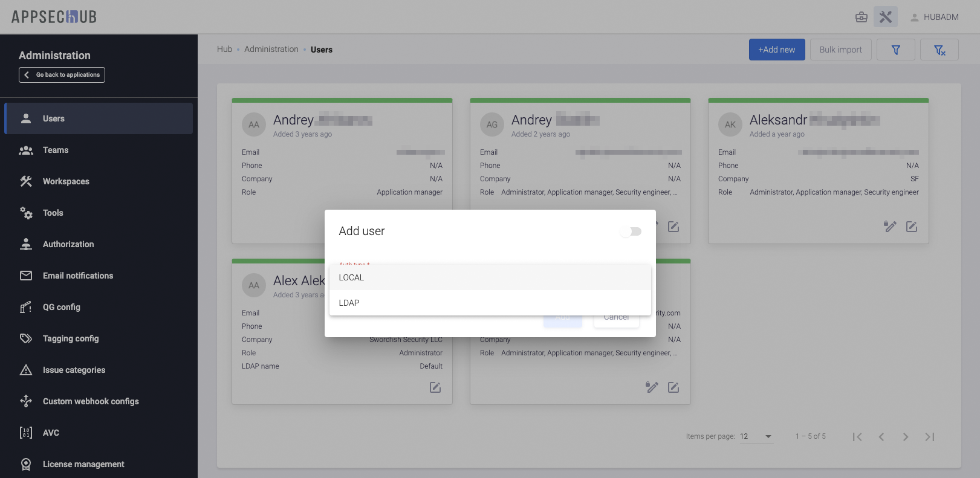Go to the next page arrow
The height and width of the screenshot is (478, 980).
point(906,437)
